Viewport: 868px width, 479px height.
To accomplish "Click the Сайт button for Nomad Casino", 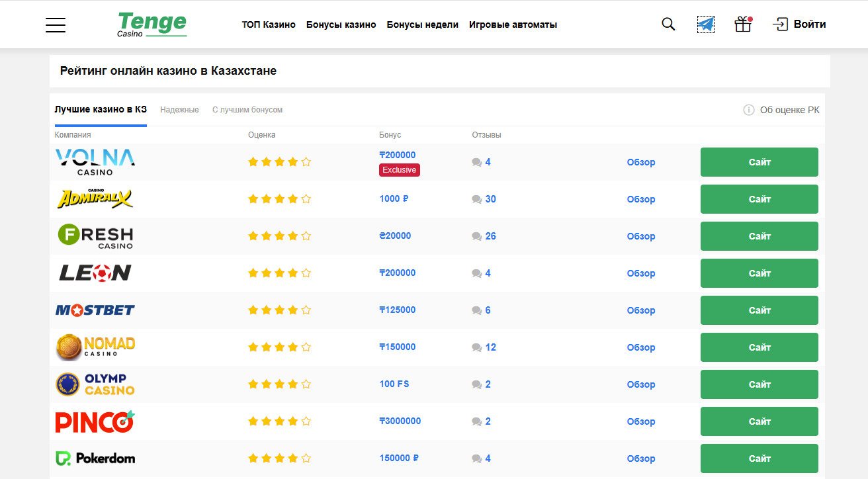I will click(759, 347).
